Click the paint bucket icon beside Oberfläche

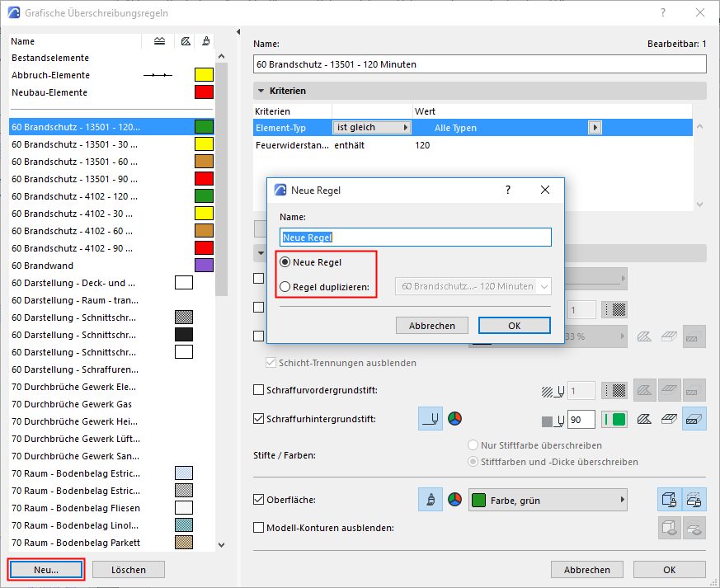coord(431,500)
